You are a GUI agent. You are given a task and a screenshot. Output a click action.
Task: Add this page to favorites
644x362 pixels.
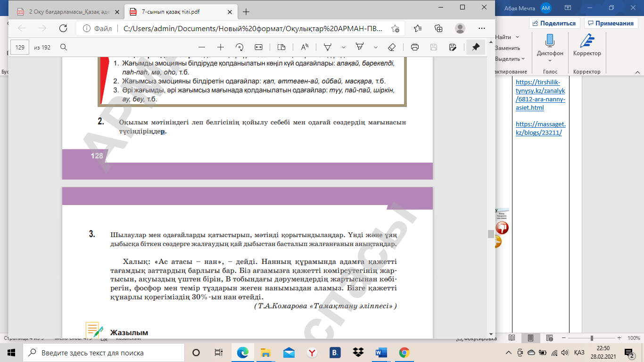(395, 28)
